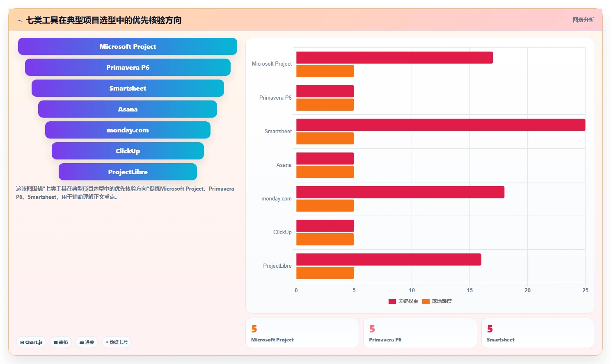Select the ProjectLibre funnel bar
This screenshot has width=611, height=364.
(128, 172)
